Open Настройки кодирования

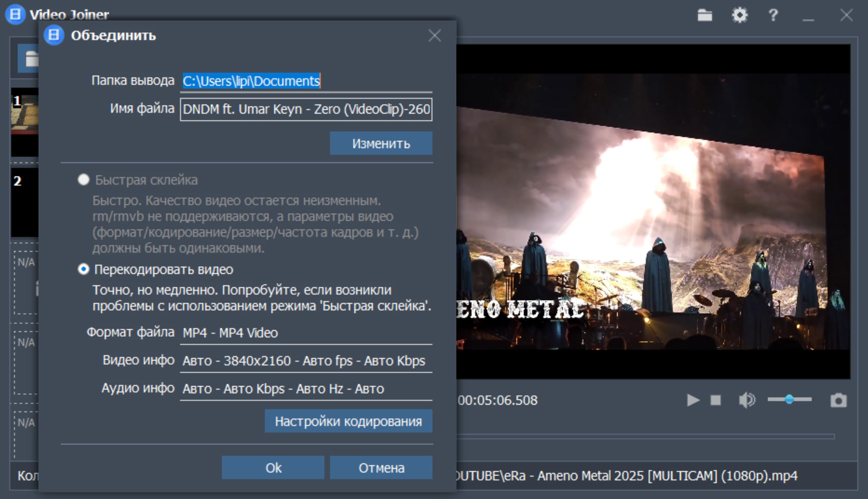pos(348,421)
